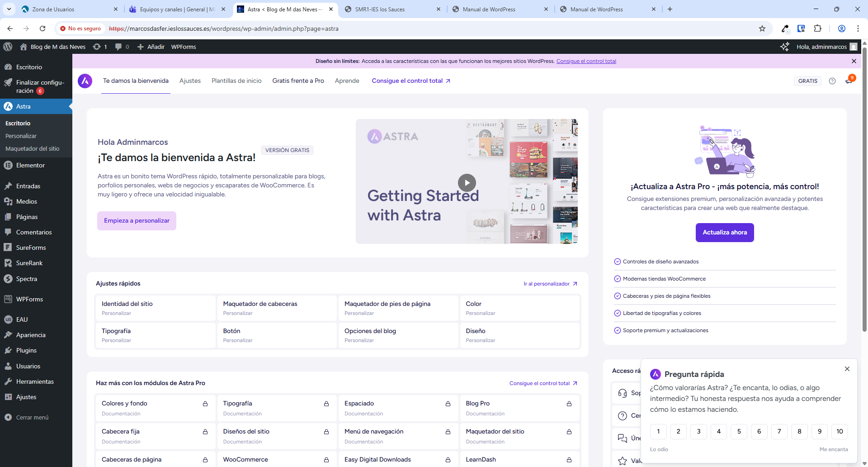Click the SureRank sidebar icon

tap(28, 263)
